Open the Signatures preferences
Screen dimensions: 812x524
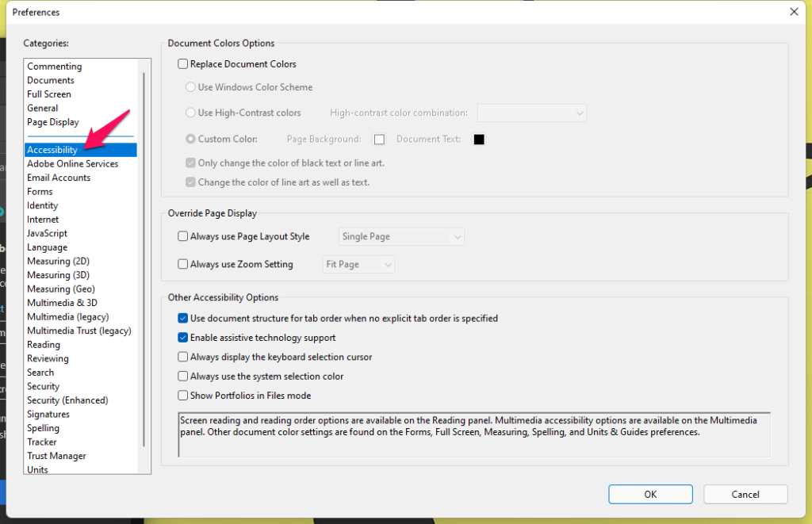coord(48,414)
